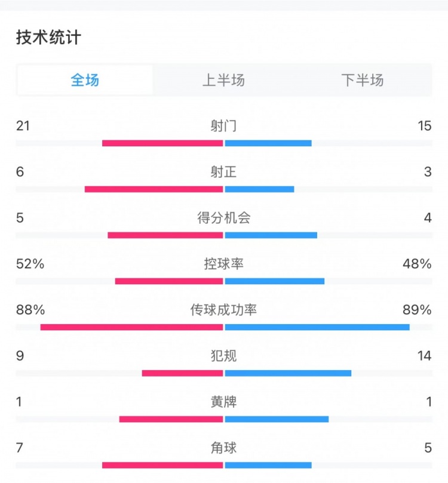Click the right fouls value 14
The width and height of the screenshot is (448, 483).
click(424, 356)
